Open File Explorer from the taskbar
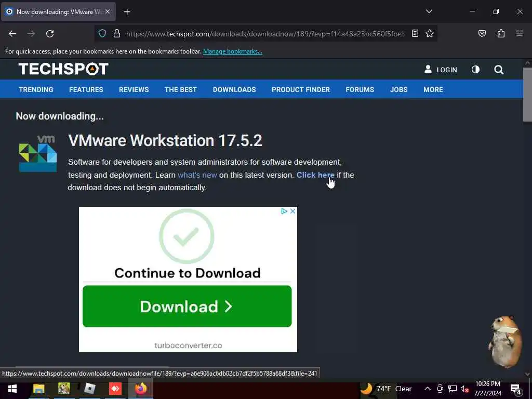This screenshot has height=399, width=532. pos(38,389)
